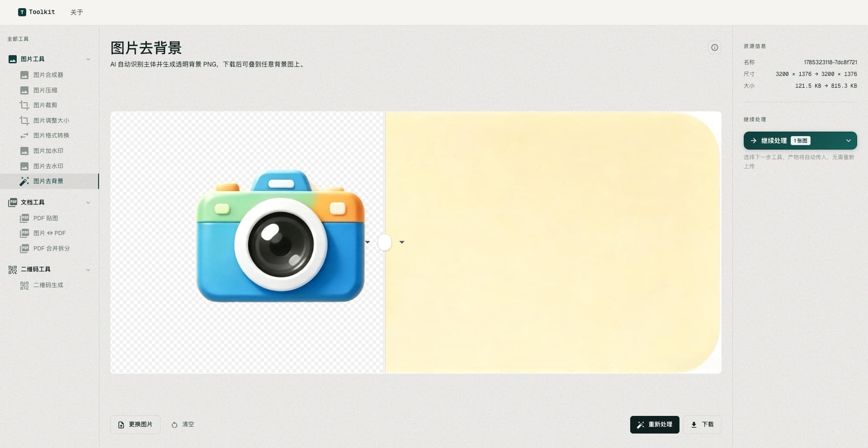Screen dimensions: 868x448
Task: Click the camera image on transparent background
Action: click(x=280, y=236)
